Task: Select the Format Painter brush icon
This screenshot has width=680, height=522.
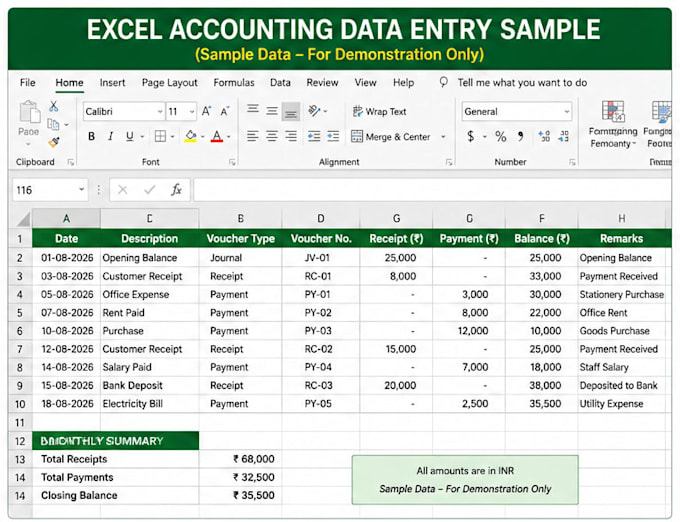Action: click(54, 142)
